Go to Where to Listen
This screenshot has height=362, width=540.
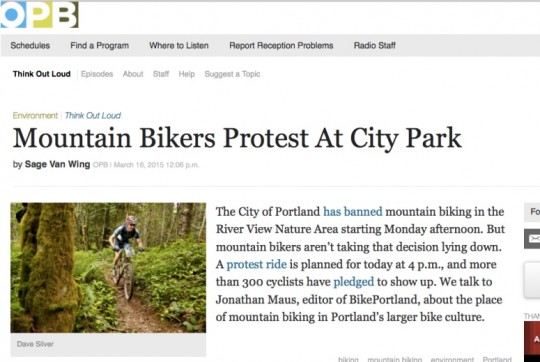(179, 45)
